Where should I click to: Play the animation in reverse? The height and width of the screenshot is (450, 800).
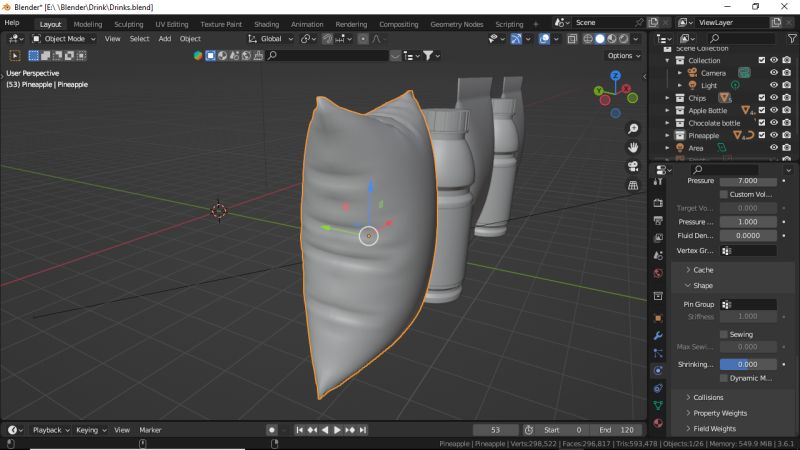pos(325,430)
